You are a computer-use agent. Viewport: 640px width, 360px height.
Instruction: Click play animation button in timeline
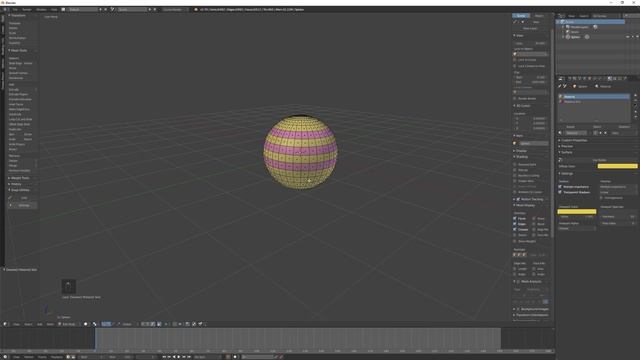coord(179,357)
